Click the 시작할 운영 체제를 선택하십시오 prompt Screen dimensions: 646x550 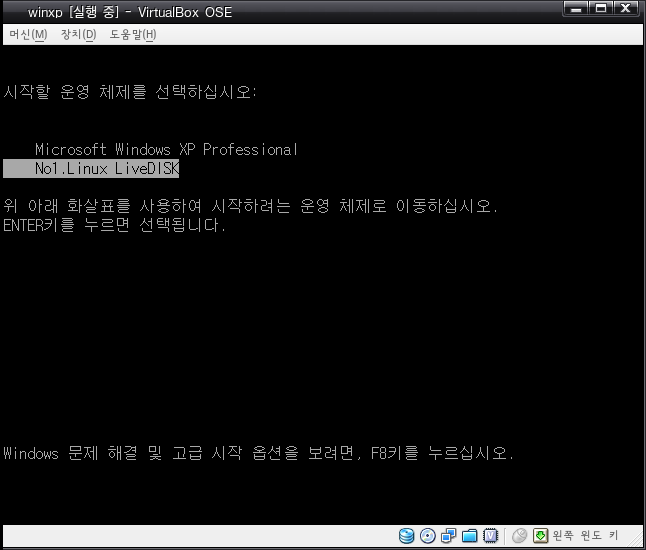pyautogui.click(x=130, y=91)
